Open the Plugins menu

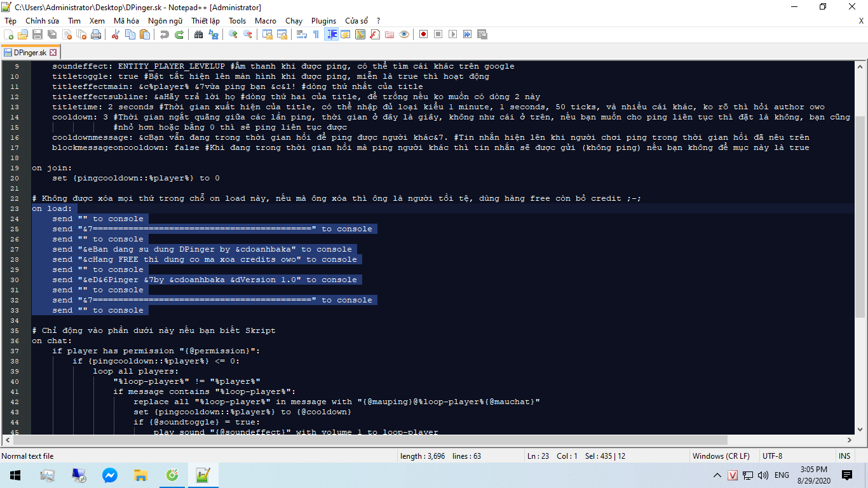(x=324, y=21)
